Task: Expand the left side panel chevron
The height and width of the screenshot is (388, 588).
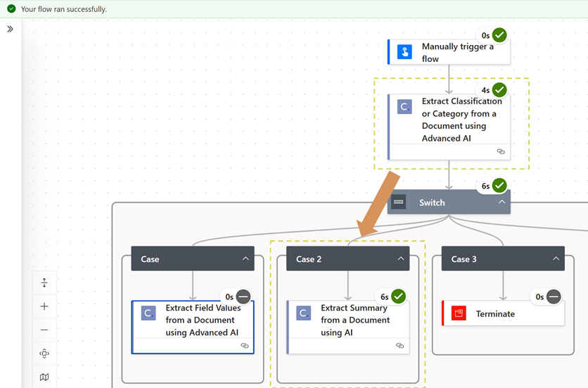Action: click(x=10, y=29)
